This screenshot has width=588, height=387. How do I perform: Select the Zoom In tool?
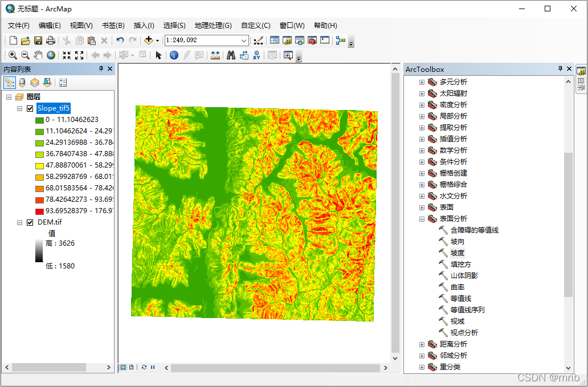(13, 55)
